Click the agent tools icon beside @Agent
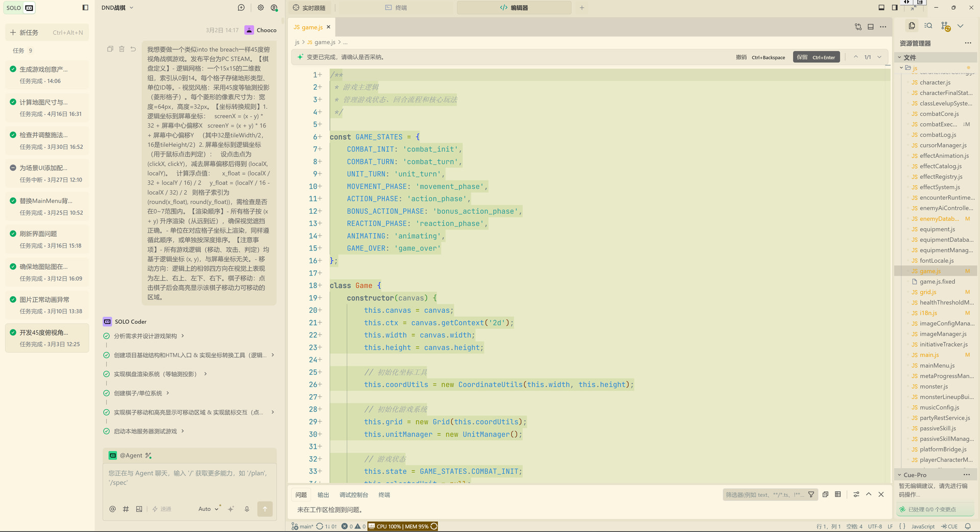The height and width of the screenshot is (532, 980). coord(149,455)
